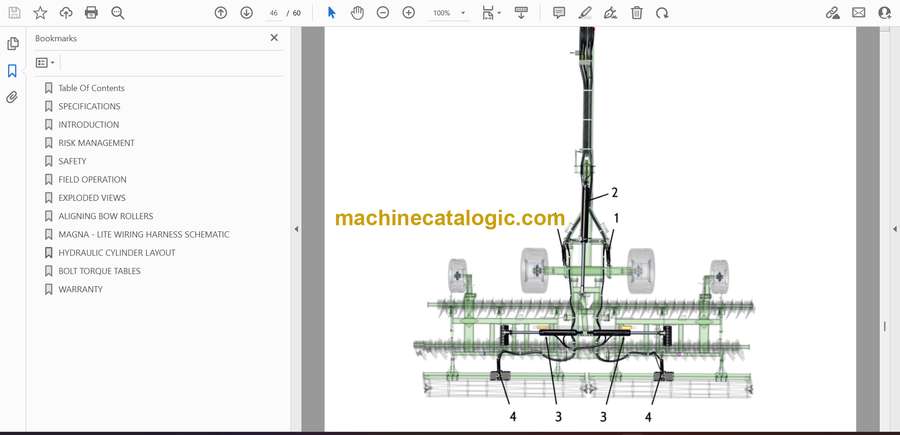Select the highlighter pen tool
The height and width of the screenshot is (435, 900).
pyautogui.click(x=585, y=13)
